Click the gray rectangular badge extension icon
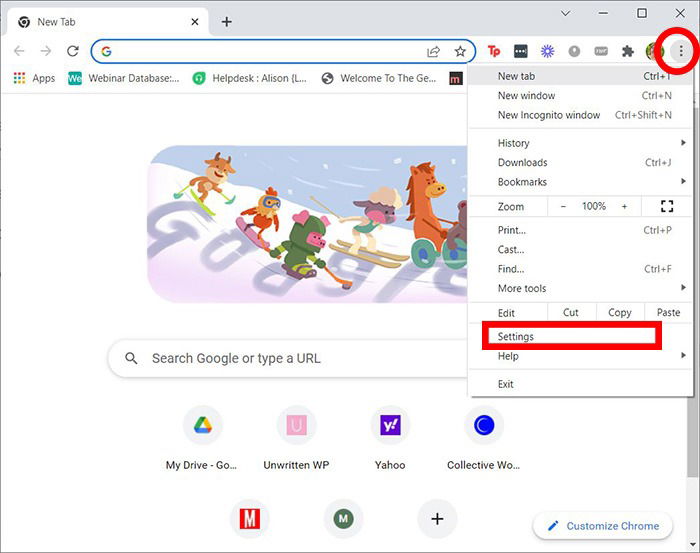The width and height of the screenshot is (700, 553). click(601, 51)
